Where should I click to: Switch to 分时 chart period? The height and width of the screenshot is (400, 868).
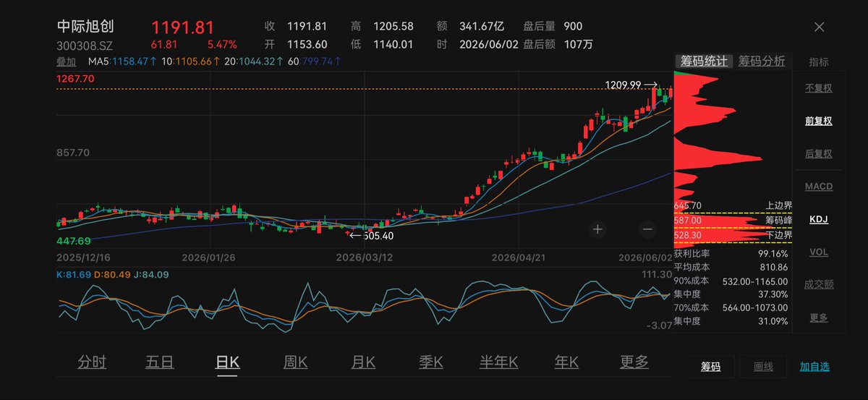[92, 362]
